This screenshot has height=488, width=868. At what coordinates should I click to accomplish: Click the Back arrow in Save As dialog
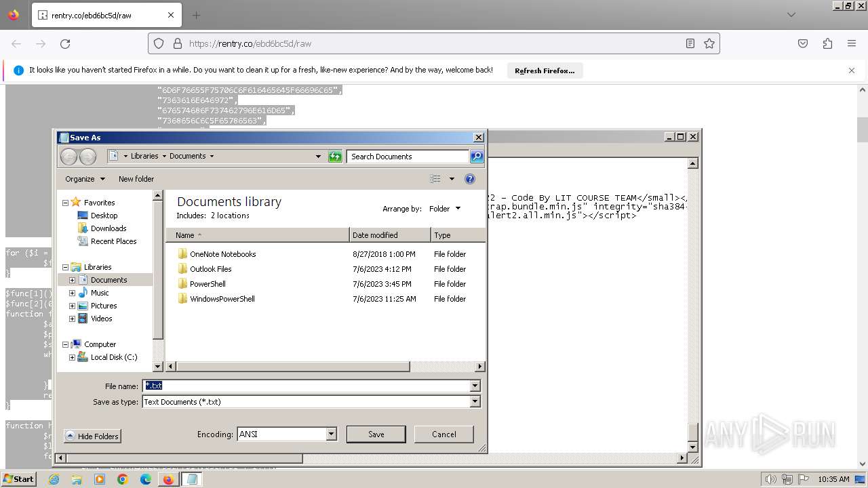68,157
